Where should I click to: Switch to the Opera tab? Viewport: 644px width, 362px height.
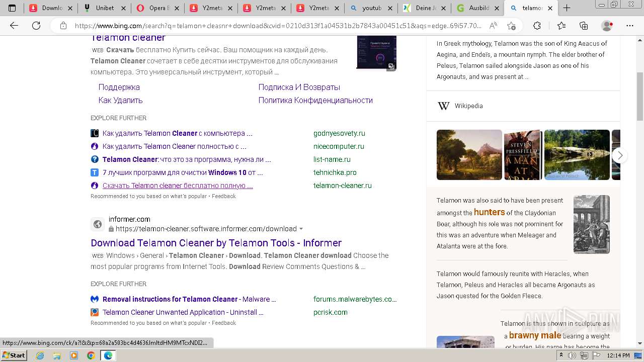point(157,8)
